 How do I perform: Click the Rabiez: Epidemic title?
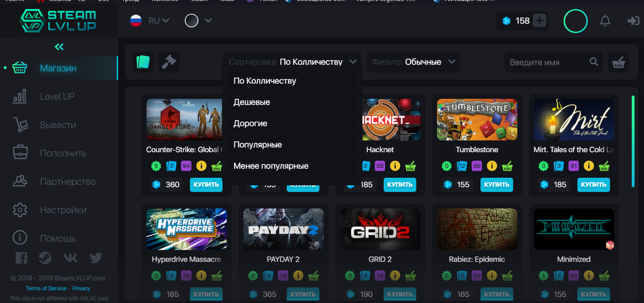(477, 260)
